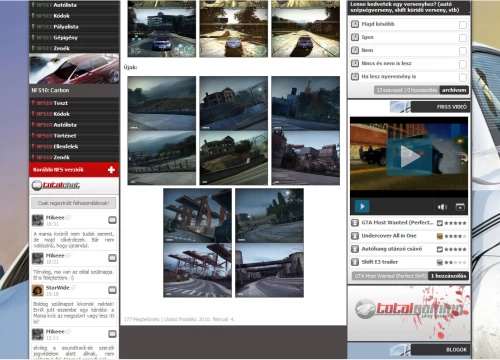Tick the Majd később poll checkbox

point(463,25)
